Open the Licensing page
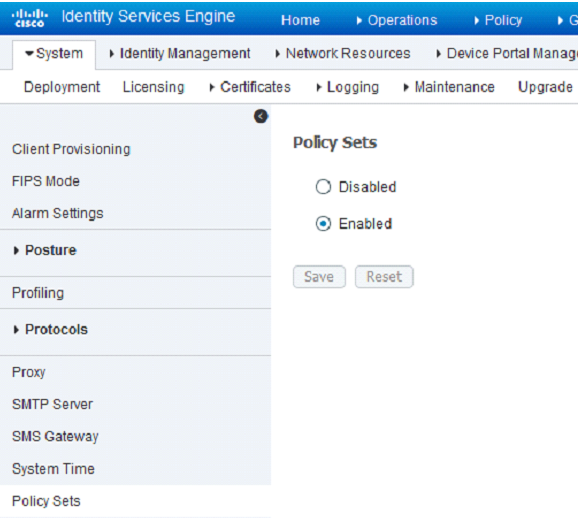Screen dimensions: 578x518 coord(153,87)
